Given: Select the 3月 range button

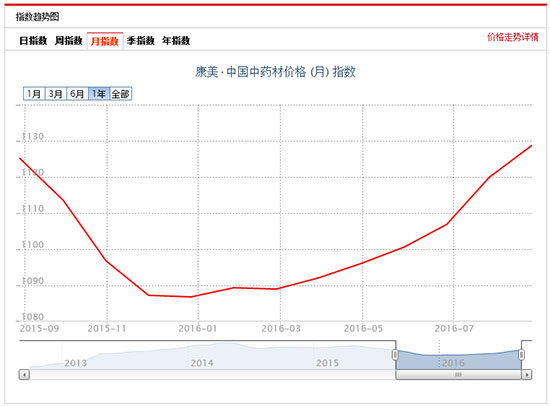Looking at the screenshot, I should coord(56,94).
